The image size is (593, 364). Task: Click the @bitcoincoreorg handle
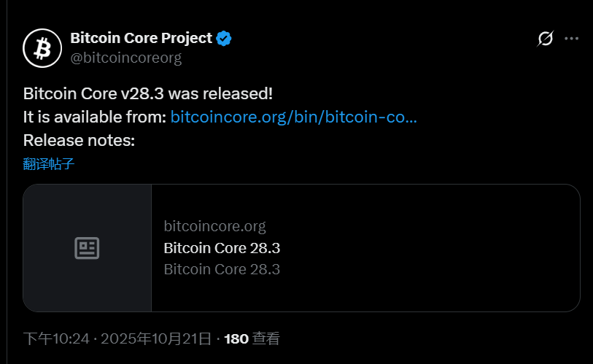pos(125,58)
